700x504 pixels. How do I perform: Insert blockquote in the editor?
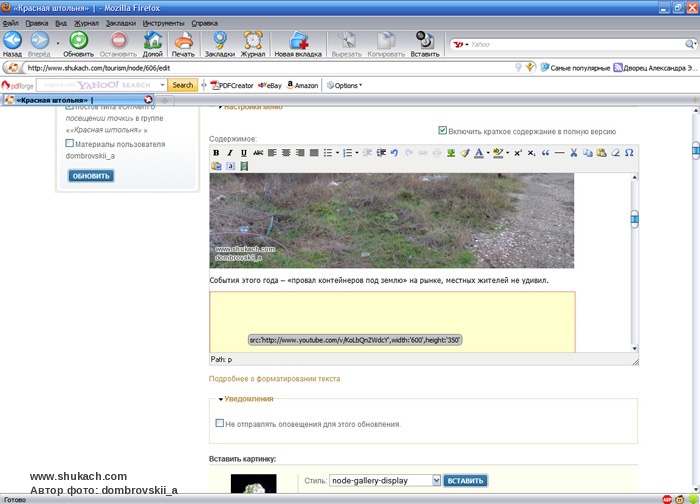pos(545,153)
